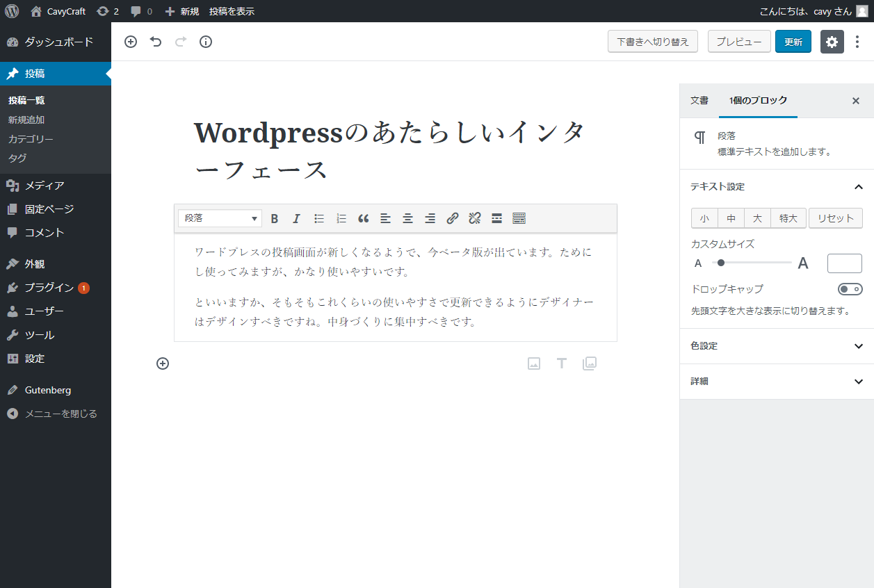Open the cavy user avatar menu
The image size is (874, 588).
861,11
